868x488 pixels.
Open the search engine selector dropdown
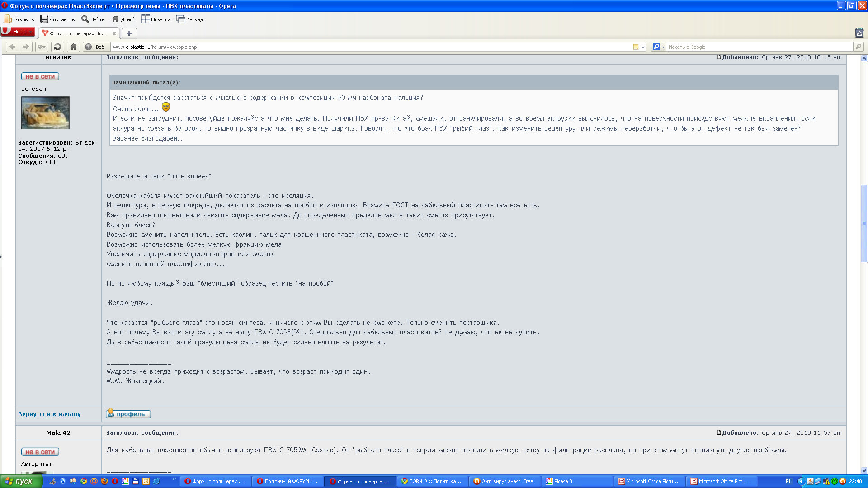[x=659, y=47]
